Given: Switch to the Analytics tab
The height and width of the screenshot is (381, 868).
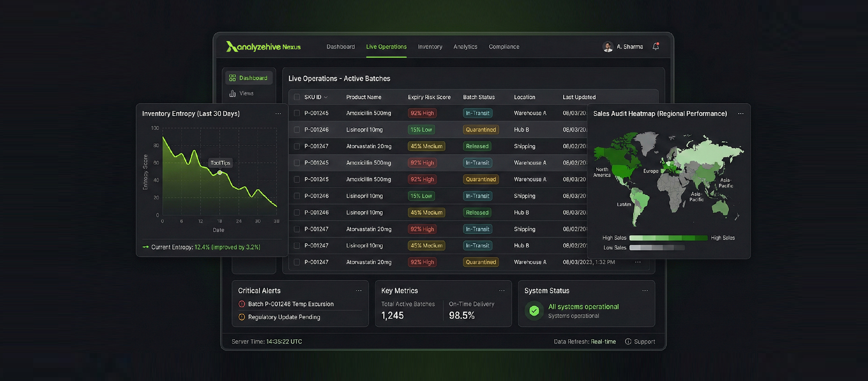Looking at the screenshot, I should point(465,46).
